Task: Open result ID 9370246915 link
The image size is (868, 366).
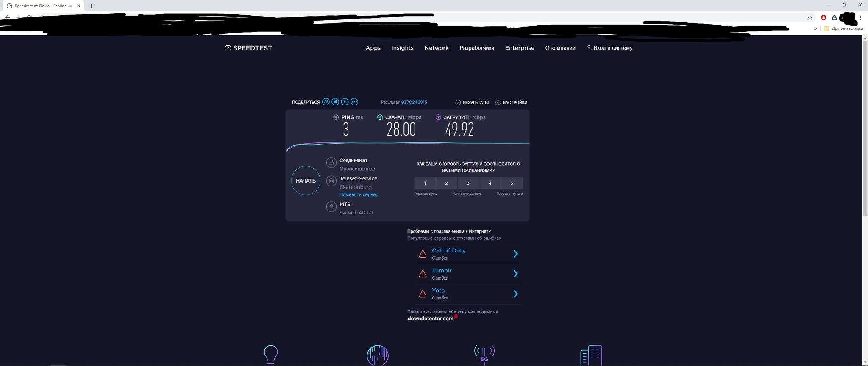Action: pyautogui.click(x=414, y=102)
